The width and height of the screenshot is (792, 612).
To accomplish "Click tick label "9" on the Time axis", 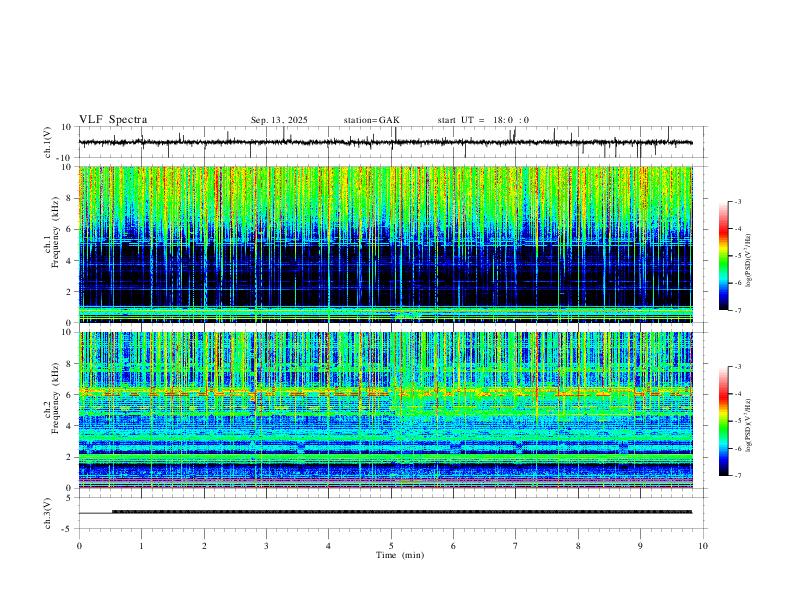I will tap(640, 546).
